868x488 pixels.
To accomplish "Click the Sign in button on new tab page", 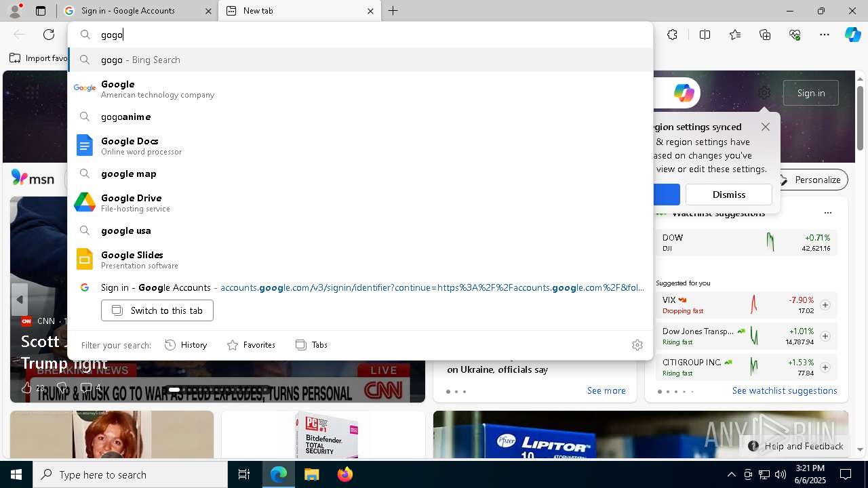I will 811,93.
